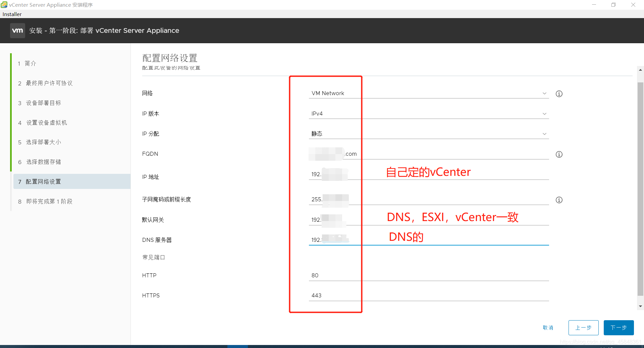
Task: Go to step 8 即将完成第 1 阶段
Action: pyautogui.click(x=71, y=201)
